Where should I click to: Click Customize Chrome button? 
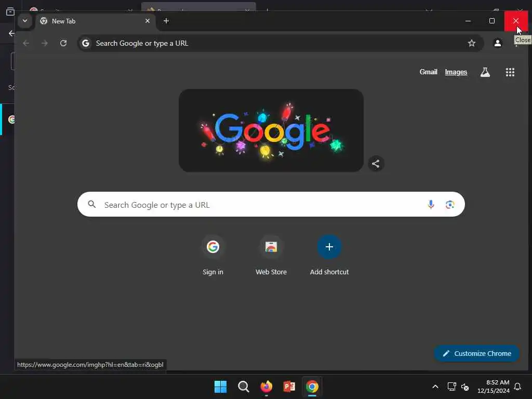(x=477, y=353)
